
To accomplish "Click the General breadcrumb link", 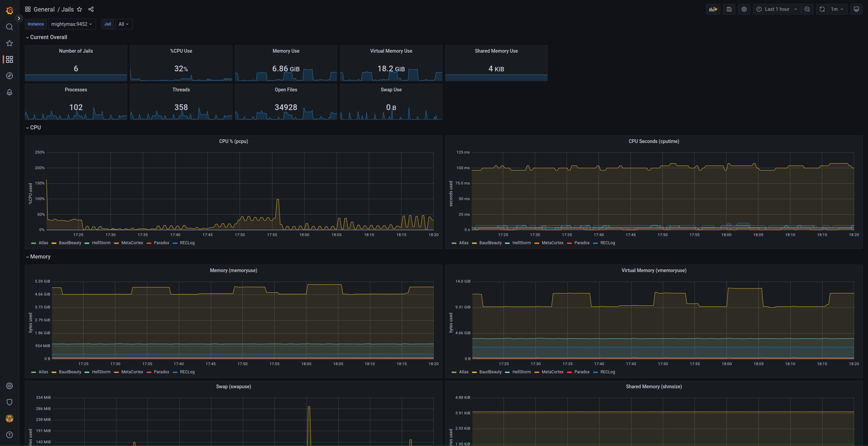I will pyautogui.click(x=44, y=9).
